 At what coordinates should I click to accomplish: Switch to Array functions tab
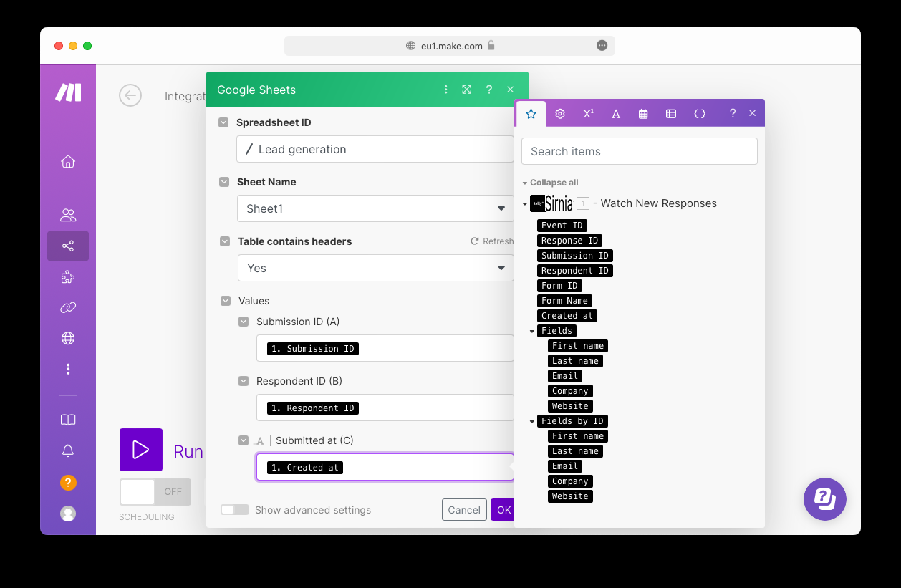(x=671, y=113)
